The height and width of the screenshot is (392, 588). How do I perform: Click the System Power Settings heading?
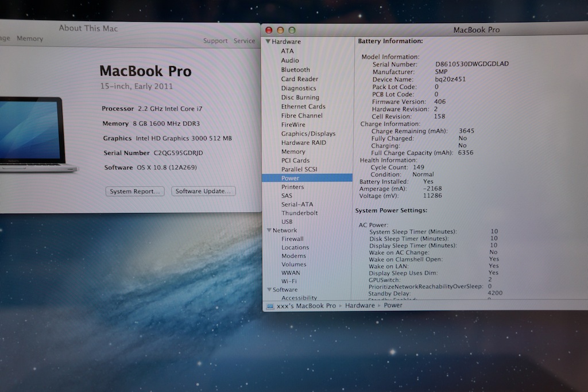391,210
